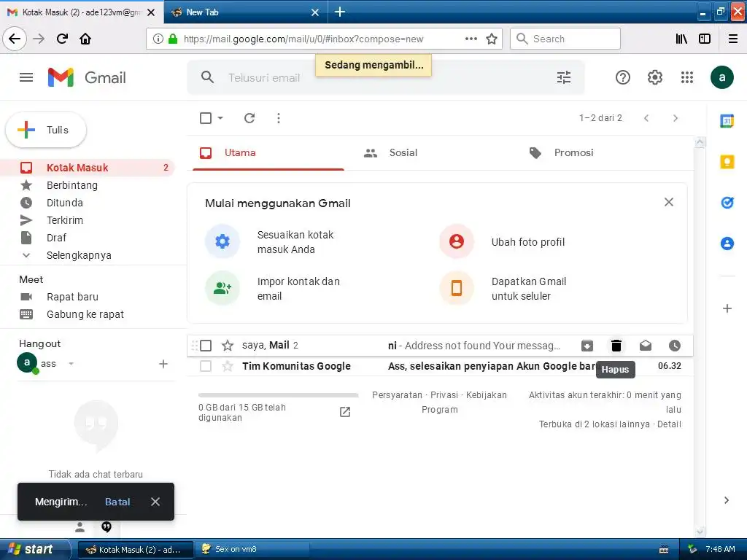Screen dimensions: 747x560
Task: Open account activity Detail link
Action: click(669, 424)
